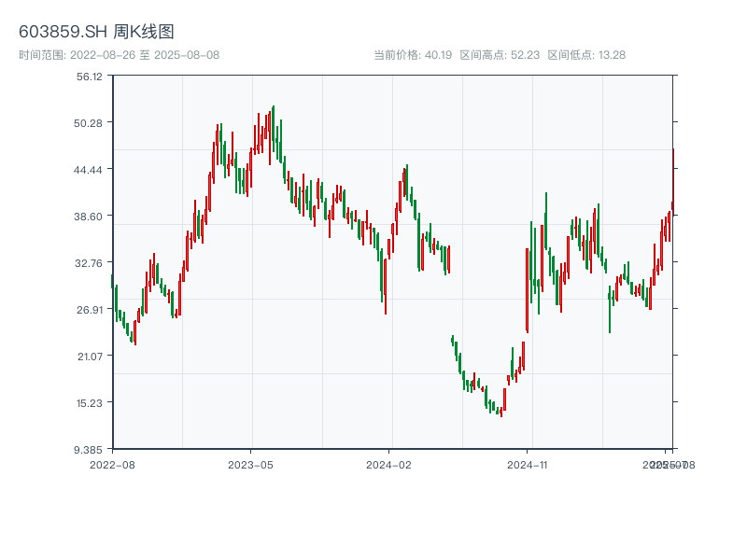
Task: Click the lowest red candlestick near 13.28
Action: click(501, 412)
